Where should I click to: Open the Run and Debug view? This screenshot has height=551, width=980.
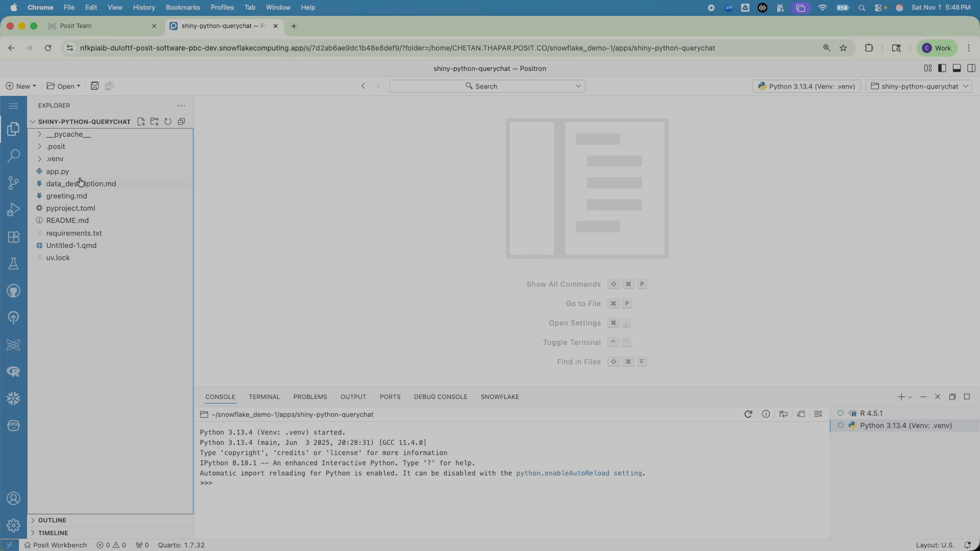(14, 210)
